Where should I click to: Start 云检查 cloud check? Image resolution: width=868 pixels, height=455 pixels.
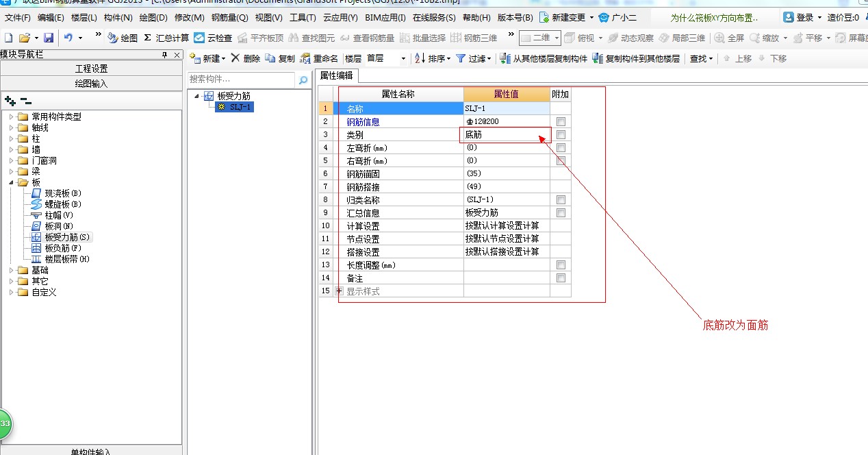(x=213, y=38)
